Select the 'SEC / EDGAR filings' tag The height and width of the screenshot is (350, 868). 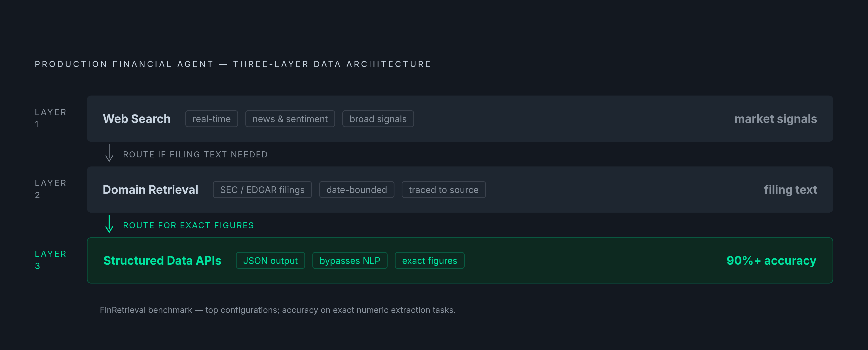click(x=262, y=190)
